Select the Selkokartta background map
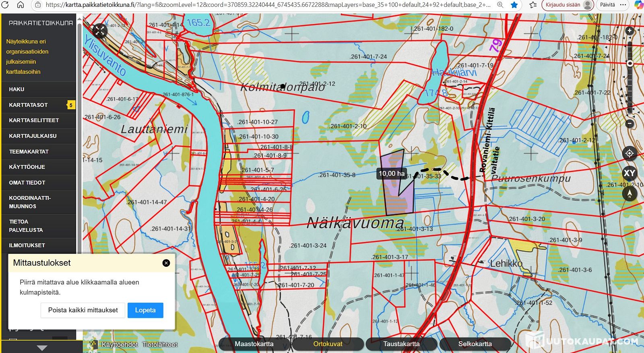 tap(475, 344)
